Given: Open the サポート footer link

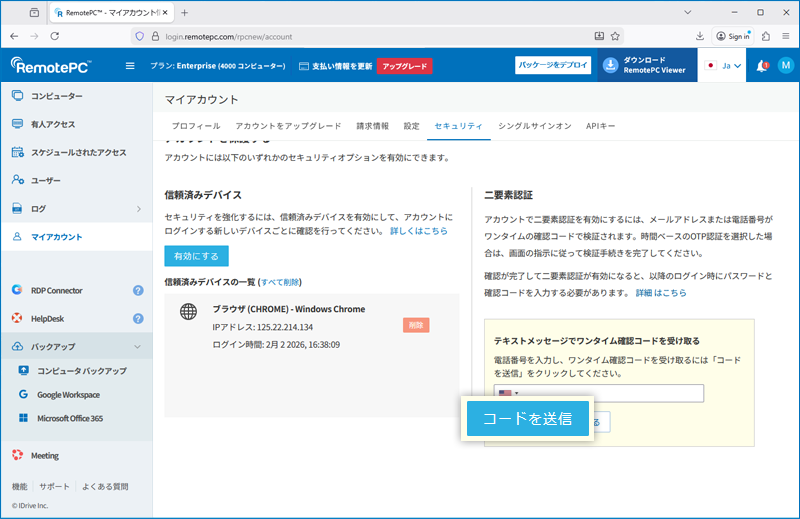Looking at the screenshot, I should (54, 486).
